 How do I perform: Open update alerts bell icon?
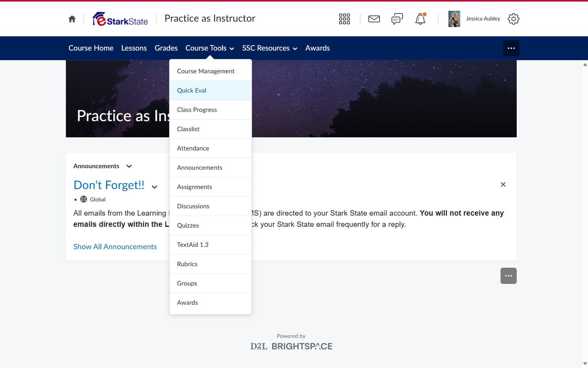(x=420, y=19)
